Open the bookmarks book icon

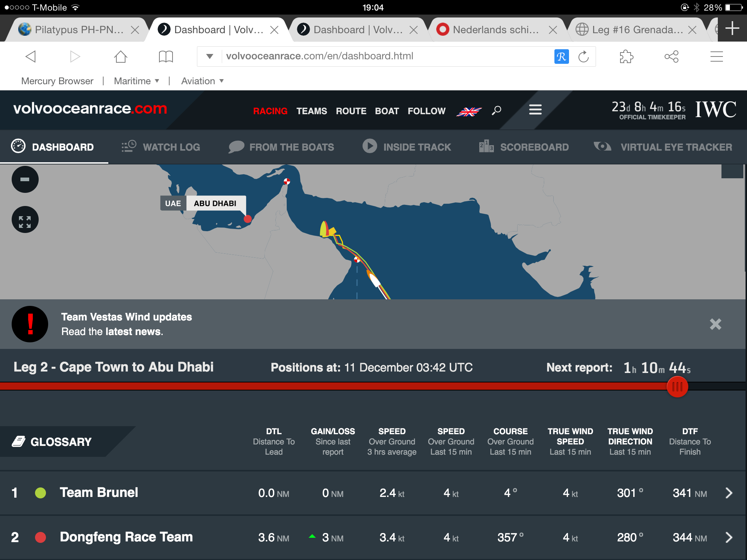[166, 57]
